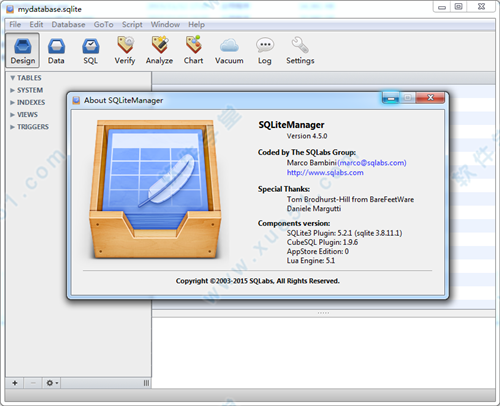Click the About SQLiteManager dialog icon
This screenshot has width=500, height=406.
(76, 100)
